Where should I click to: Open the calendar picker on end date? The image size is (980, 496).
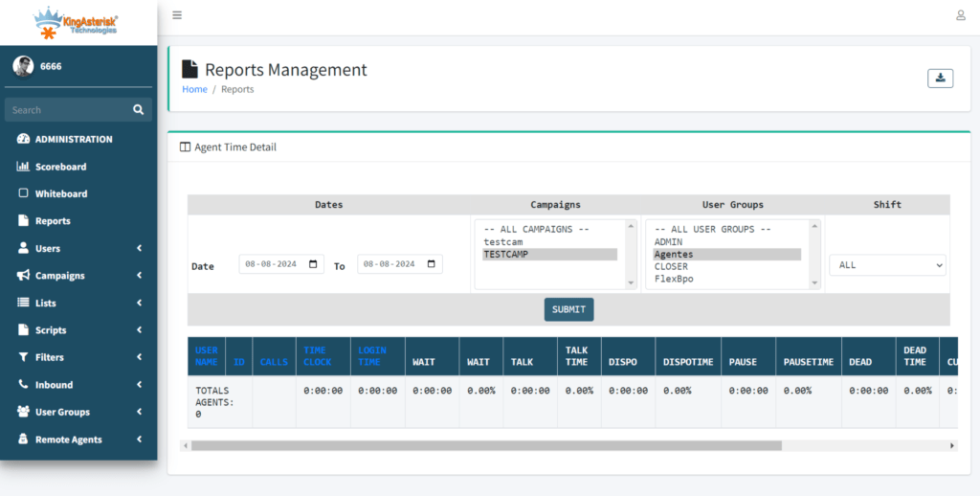tap(432, 264)
